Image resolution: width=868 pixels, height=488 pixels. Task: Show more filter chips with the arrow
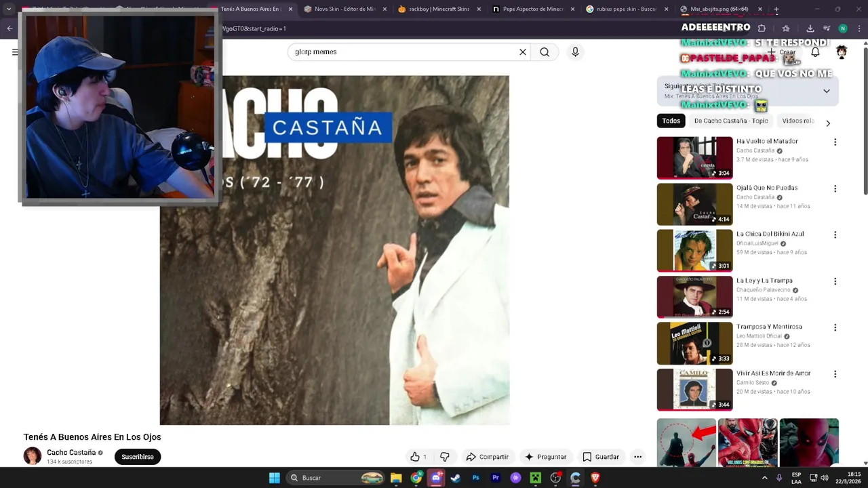[827, 123]
